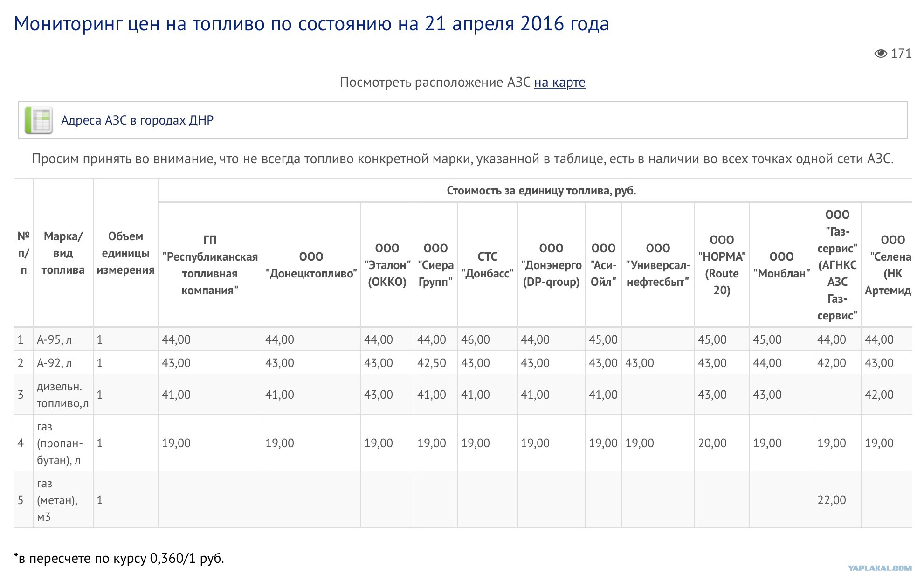Click the 'СТС Донбасс' column header
The height and width of the screenshot is (582, 924).
point(488,265)
